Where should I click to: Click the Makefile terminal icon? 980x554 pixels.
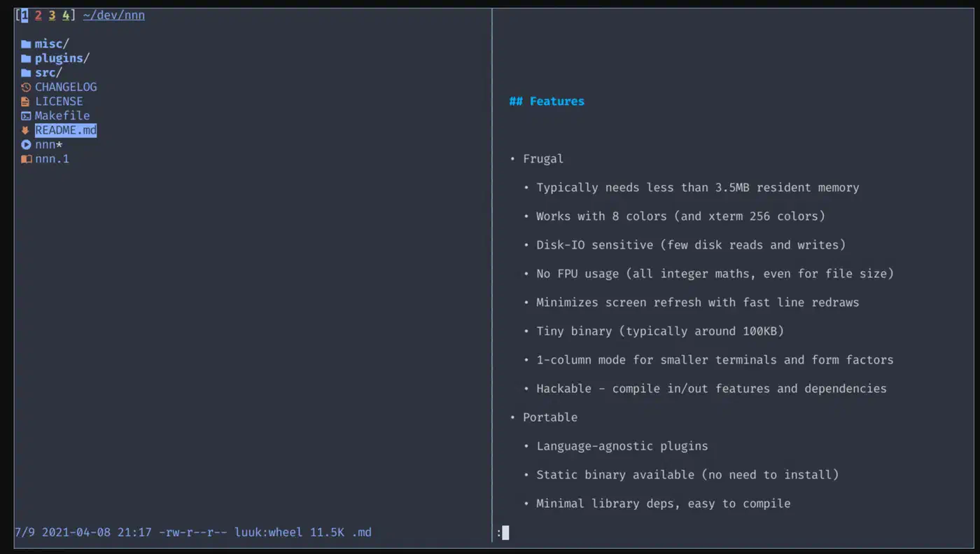coord(26,116)
